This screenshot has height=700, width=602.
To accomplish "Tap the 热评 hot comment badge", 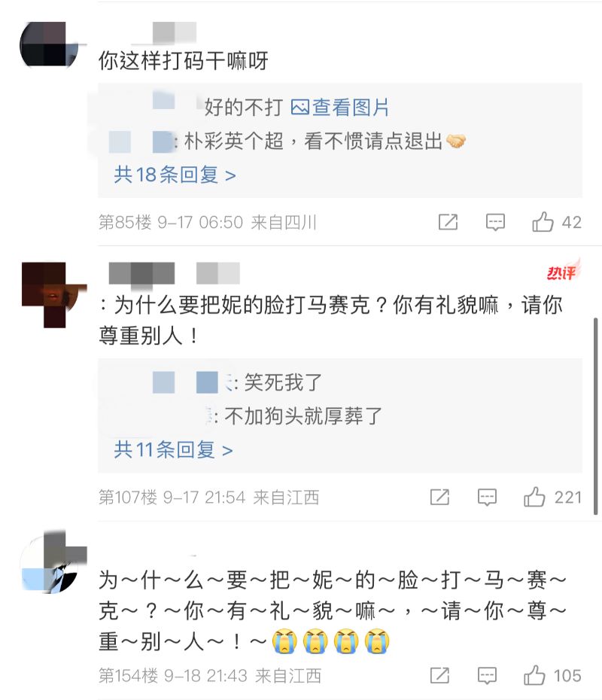I will pos(563,270).
